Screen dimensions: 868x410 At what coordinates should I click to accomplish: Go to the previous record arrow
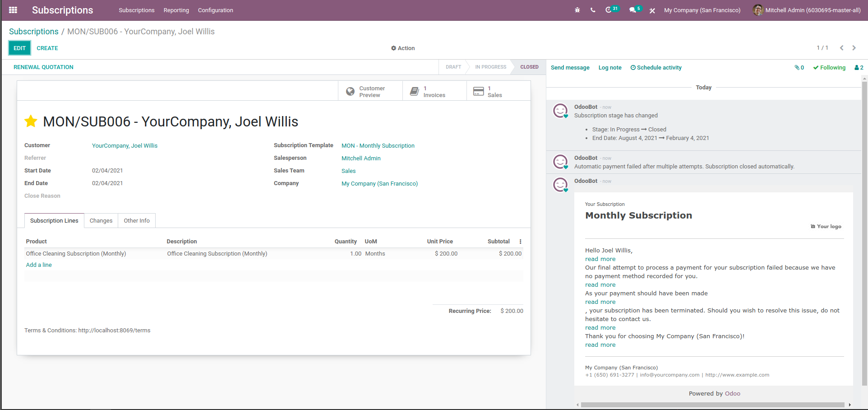point(841,48)
